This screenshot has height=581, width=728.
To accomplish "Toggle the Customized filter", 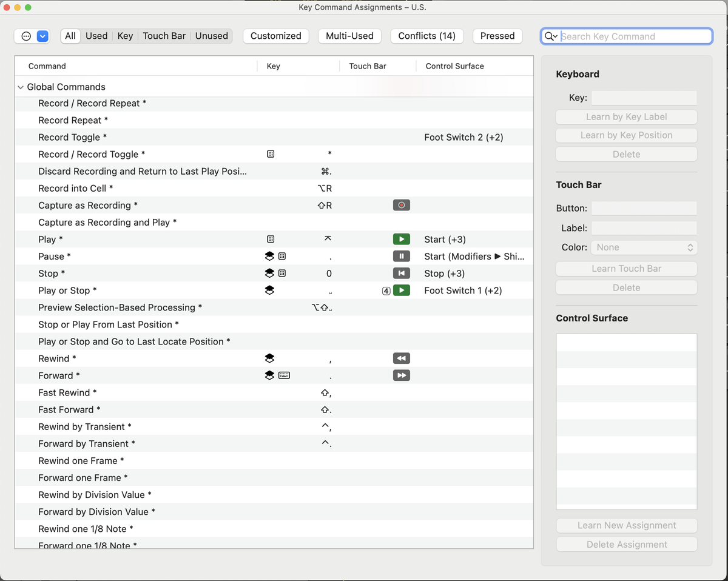I will (275, 36).
